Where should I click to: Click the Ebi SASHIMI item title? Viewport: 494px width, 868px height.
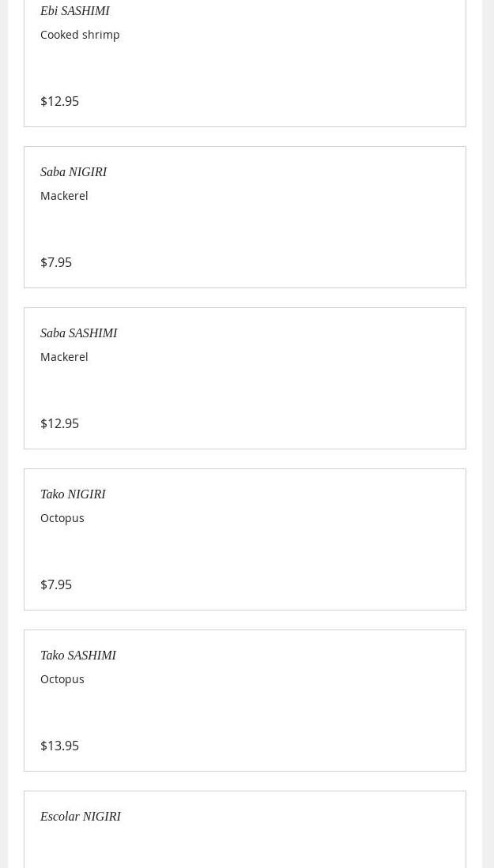75,11
